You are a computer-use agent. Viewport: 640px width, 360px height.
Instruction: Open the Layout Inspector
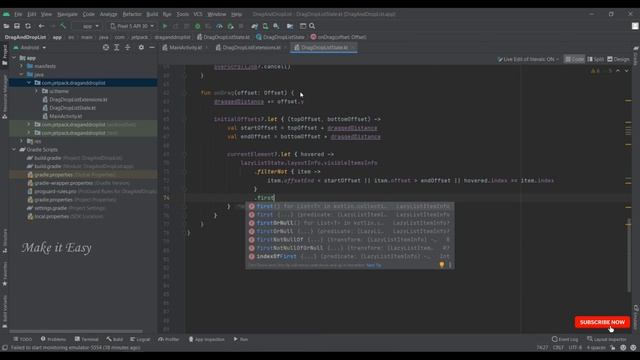click(x=607, y=339)
